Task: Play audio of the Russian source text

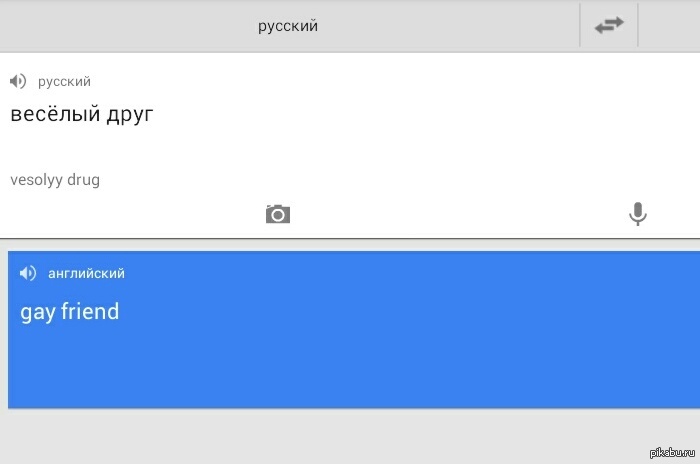Action: point(18,81)
